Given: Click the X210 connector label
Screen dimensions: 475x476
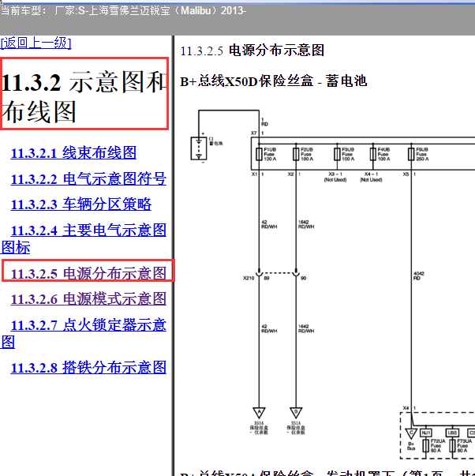Looking at the screenshot, I should (249, 278).
